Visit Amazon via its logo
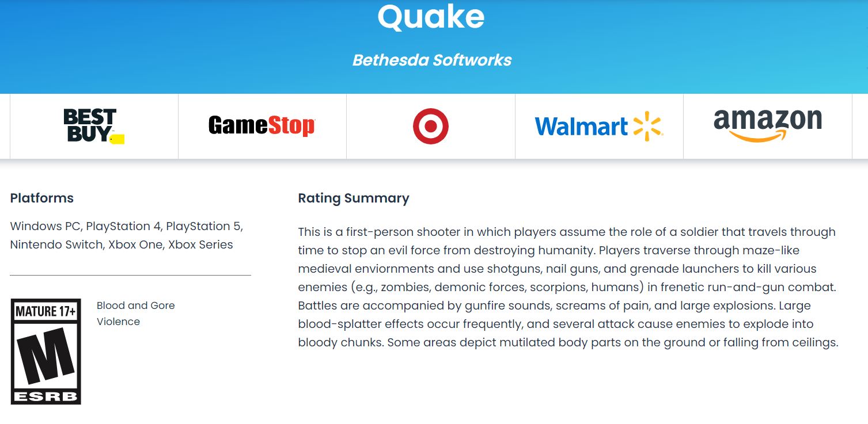Image resolution: width=868 pixels, height=424 pixels. click(768, 125)
